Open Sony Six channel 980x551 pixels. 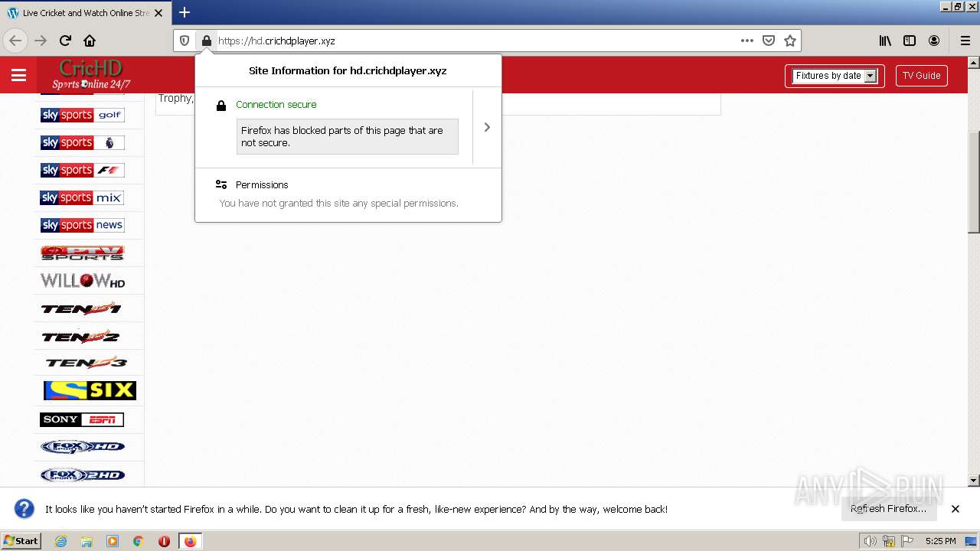click(x=90, y=390)
